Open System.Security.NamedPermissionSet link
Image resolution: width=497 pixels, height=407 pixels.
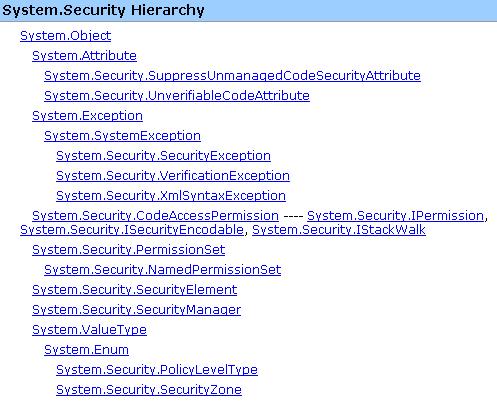click(x=162, y=270)
